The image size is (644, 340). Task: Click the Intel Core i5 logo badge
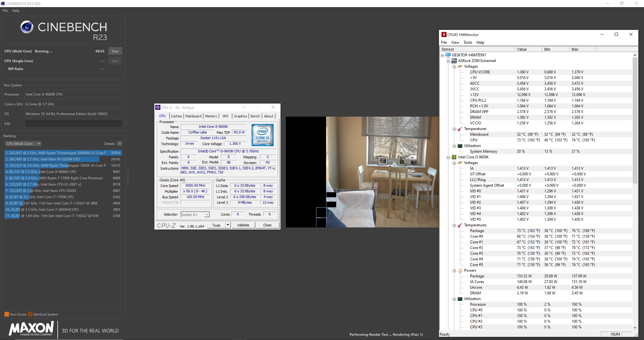(x=262, y=135)
